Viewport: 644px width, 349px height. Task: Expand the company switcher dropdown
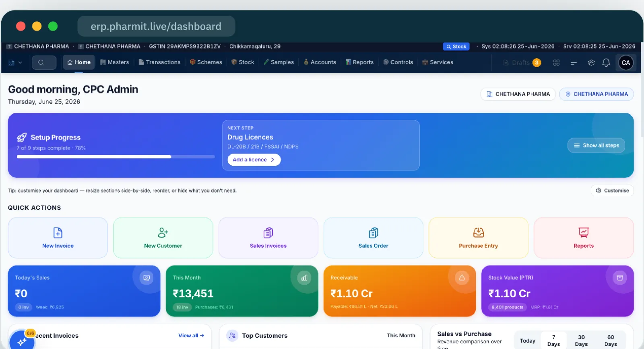click(x=15, y=63)
